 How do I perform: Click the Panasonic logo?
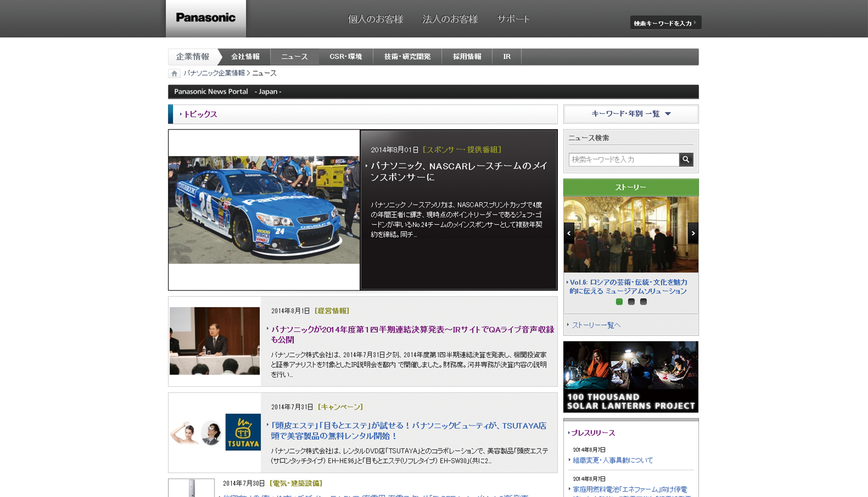point(206,18)
